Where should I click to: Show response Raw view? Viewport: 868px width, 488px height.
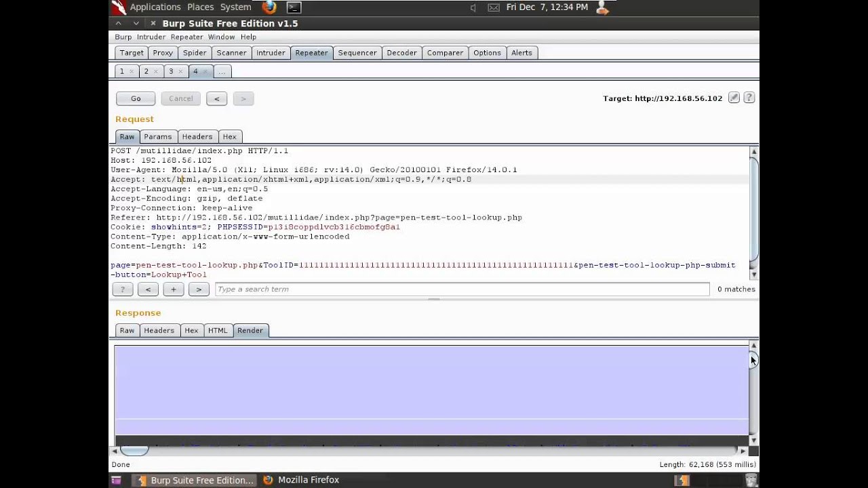[x=127, y=331]
